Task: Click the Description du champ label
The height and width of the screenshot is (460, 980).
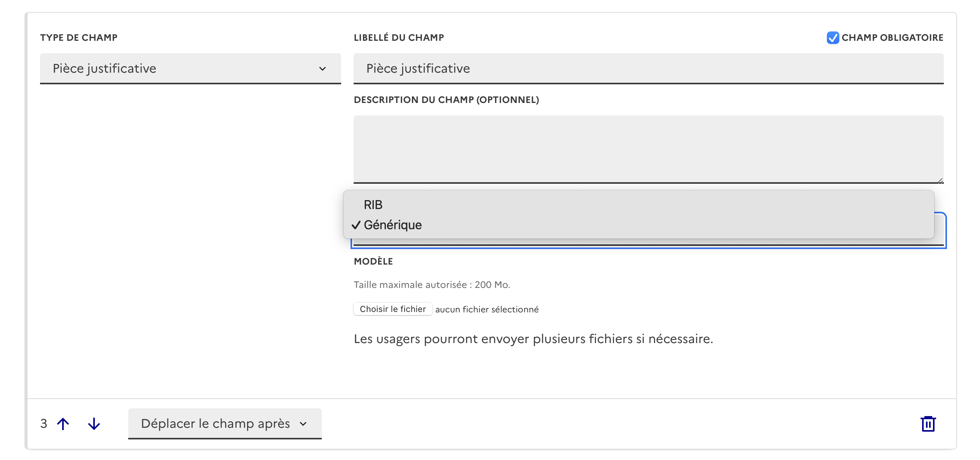Action: click(446, 100)
